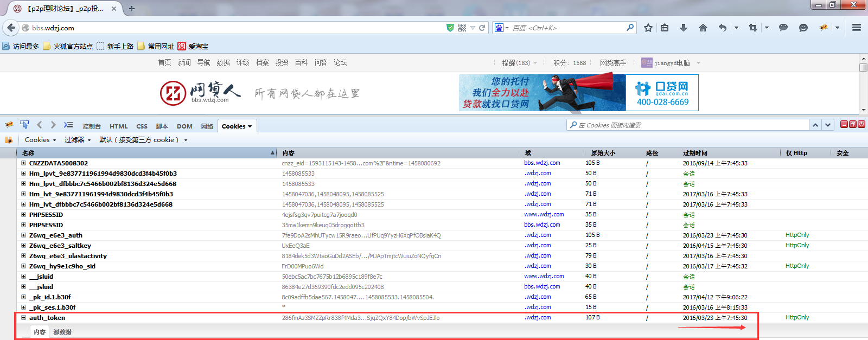The width and height of the screenshot is (868, 340).
Task: Open the 论坛 forum navigation link
Action: click(340, 63)
